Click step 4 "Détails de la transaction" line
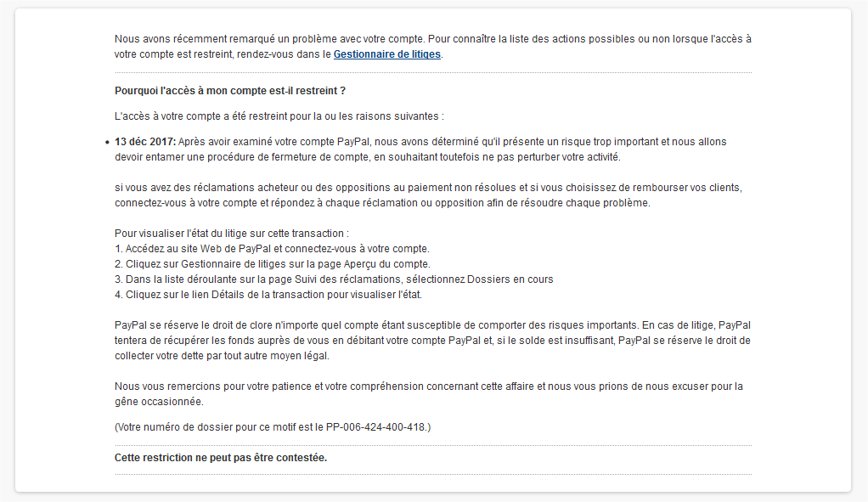This screenshot has width=868, height=502. point(268,295)
